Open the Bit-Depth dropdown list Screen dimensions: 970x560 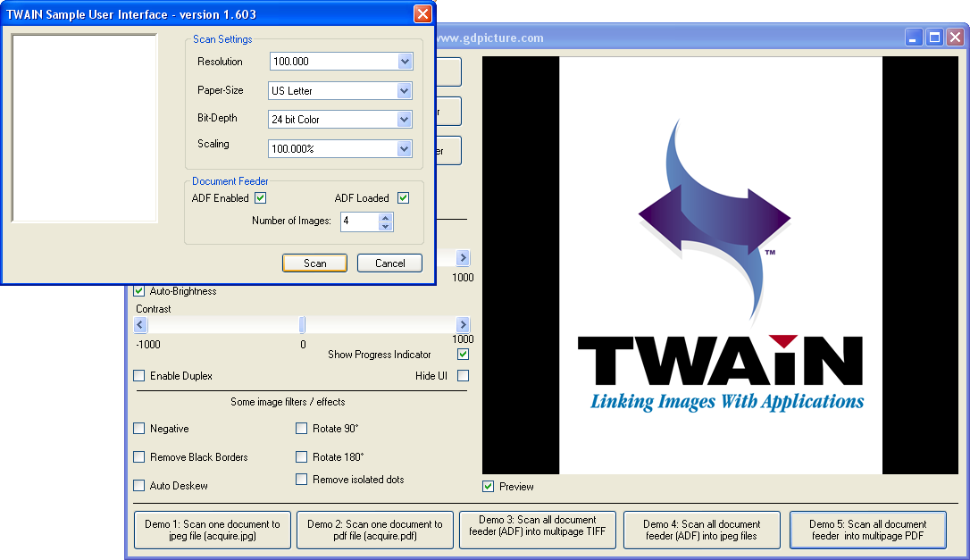(404, 119)
